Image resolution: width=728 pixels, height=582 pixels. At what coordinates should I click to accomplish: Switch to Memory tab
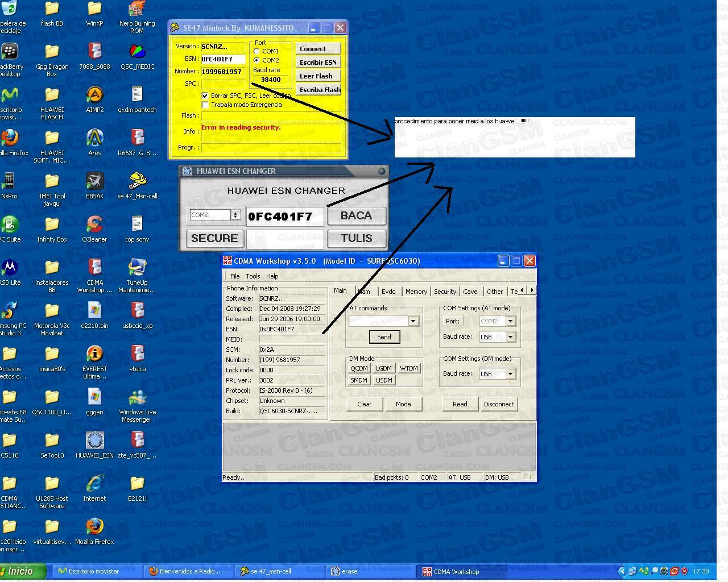pyautogui.click(x=416, y=292)
